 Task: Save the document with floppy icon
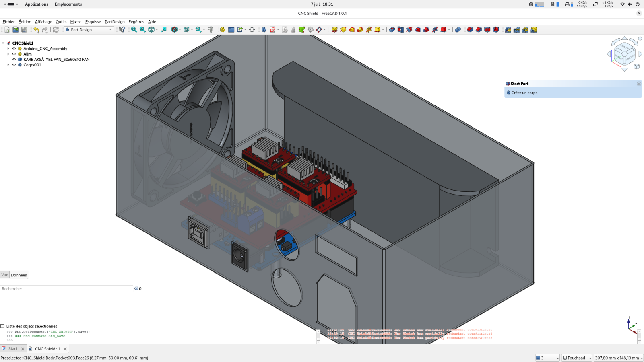pyautogui.click(x=24, y=29)
